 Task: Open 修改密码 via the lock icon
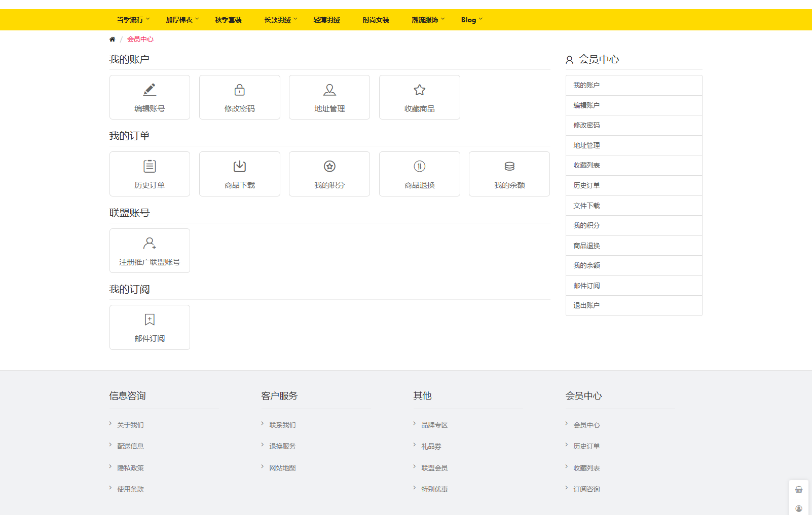[x=239, y=90]
